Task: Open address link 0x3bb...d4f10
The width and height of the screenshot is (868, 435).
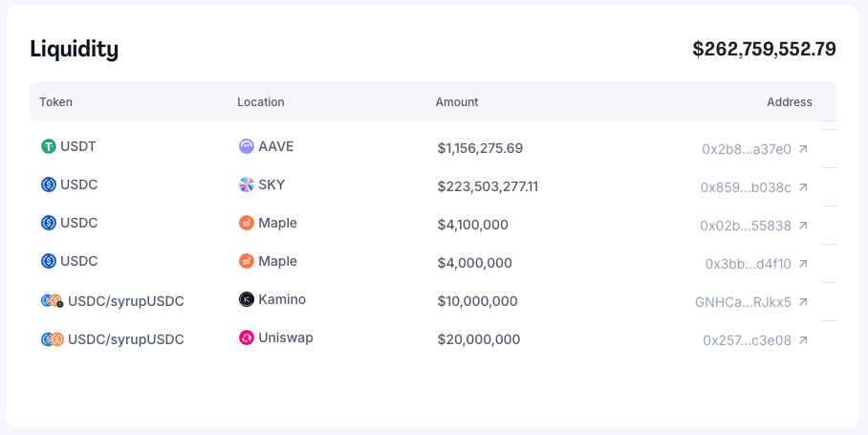Action: (748, 264)
